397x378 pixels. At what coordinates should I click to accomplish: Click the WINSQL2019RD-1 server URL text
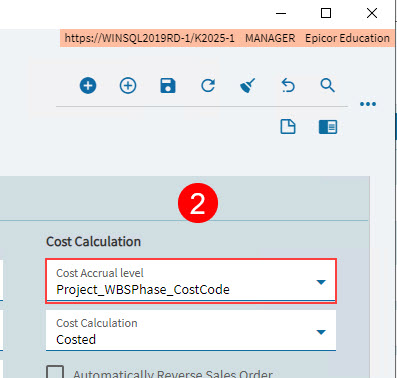tap(149, 38)
